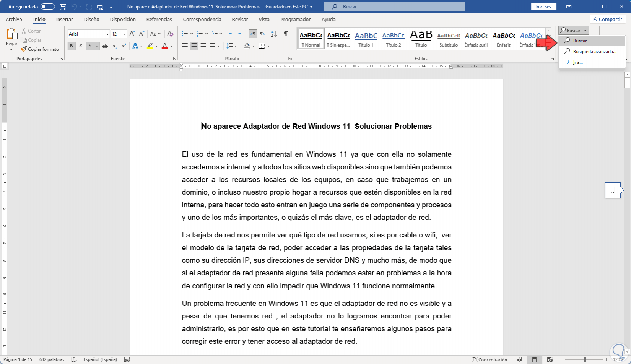Expand the font color dropdown arrow

tap(171, 46)
